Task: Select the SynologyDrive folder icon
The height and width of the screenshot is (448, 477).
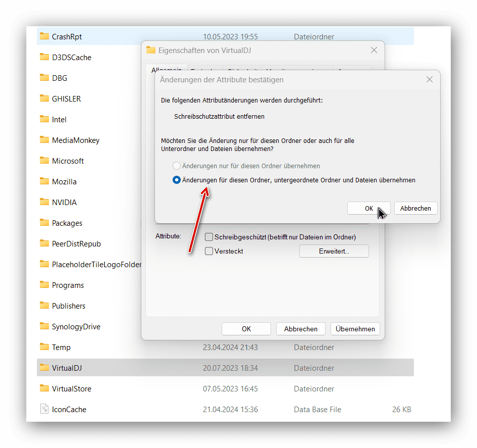Action: [x=44, y=326]
